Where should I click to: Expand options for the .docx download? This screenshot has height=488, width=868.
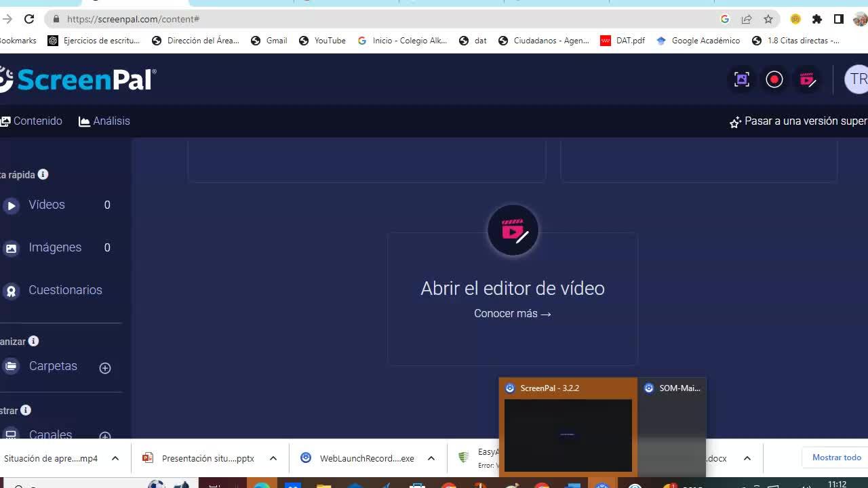click(x=747, y=458)
